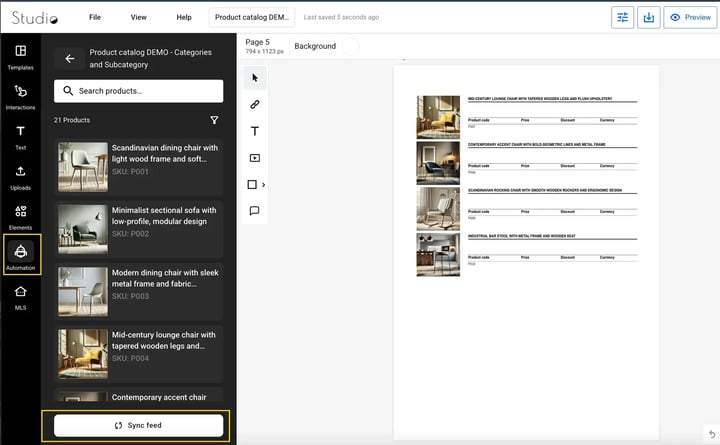Click the Scandinavian rocking chair title on canvas
Viewport: 720px width, 445px height.
545,190
